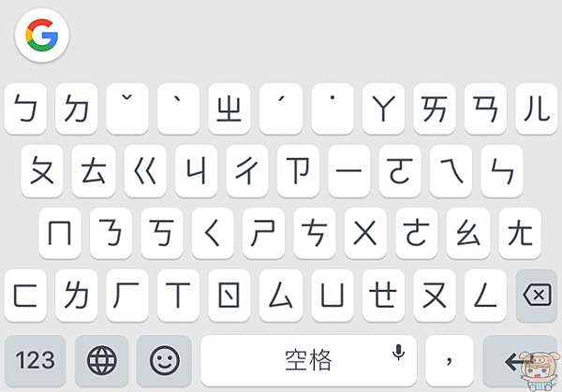The height and width of the screenshot is (392, 562).
Task: Tap the ㄍ key
Action: [145, 171]
